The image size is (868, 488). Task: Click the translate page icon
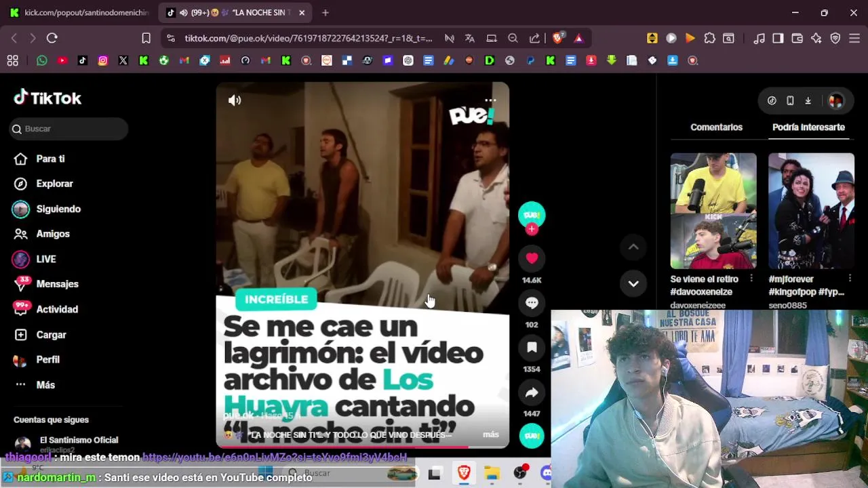pyautogui.click(x=470, y=39)
